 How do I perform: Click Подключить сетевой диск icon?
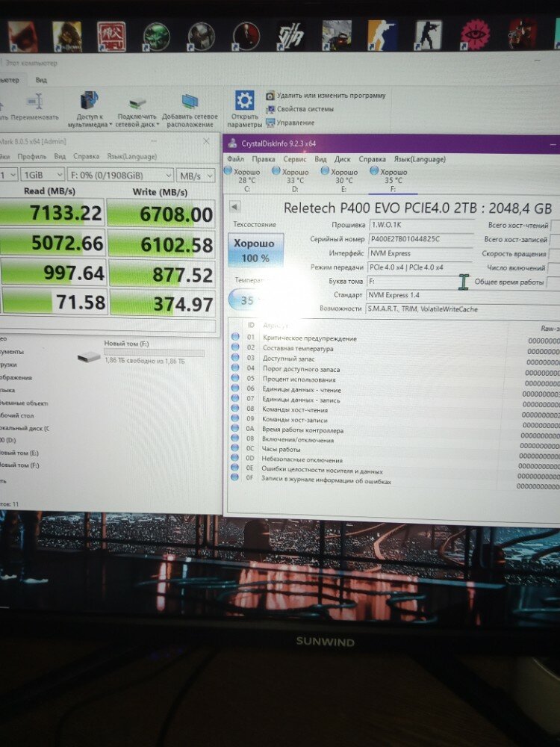point(137,103)
